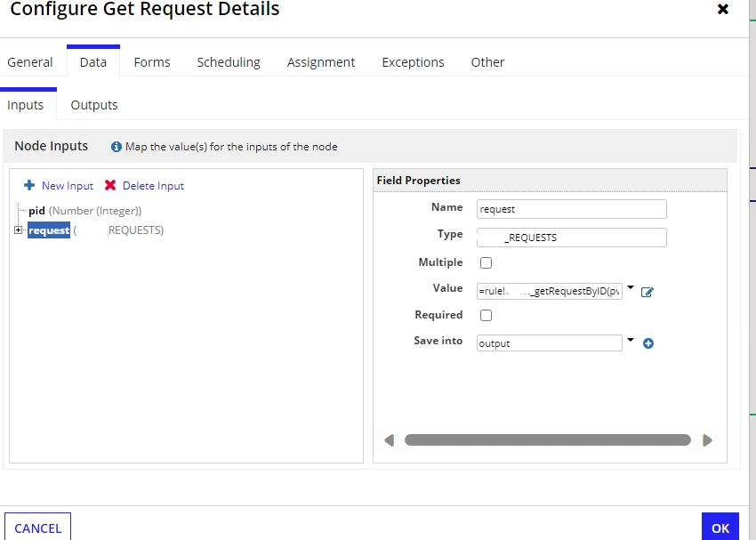Expand the request tree node
Screen dimensions: 756x540
pyautogui.click(x=19, y=230)
